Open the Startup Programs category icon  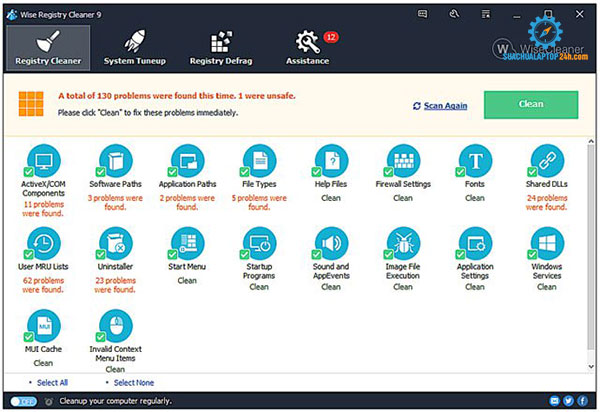pyautogui.click(x=260, y=243)
